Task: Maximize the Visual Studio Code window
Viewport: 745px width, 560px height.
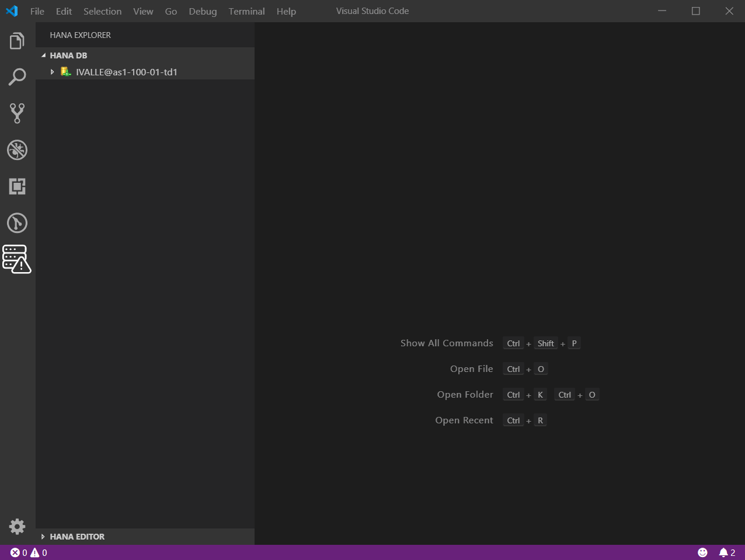Action: (696, 11)
